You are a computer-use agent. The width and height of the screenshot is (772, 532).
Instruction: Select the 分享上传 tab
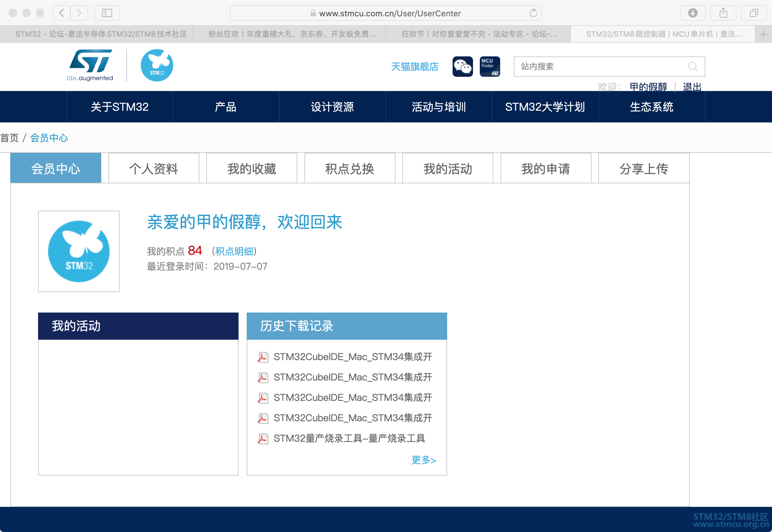click(644, 169)
